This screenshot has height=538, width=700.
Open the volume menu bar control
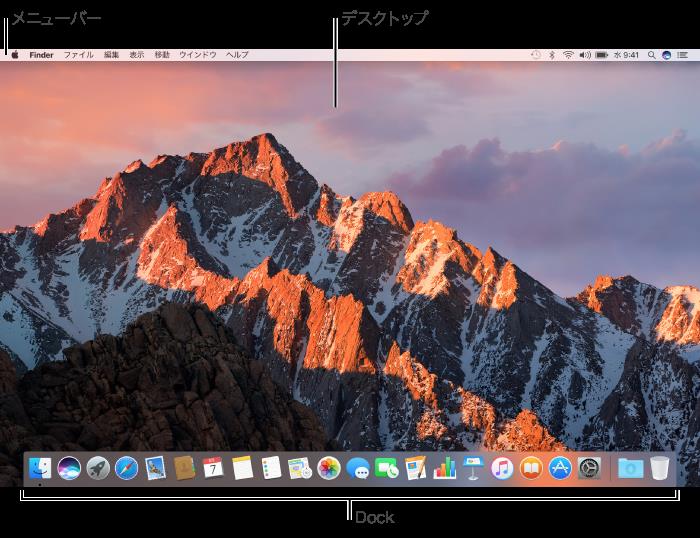pos(585,55)
